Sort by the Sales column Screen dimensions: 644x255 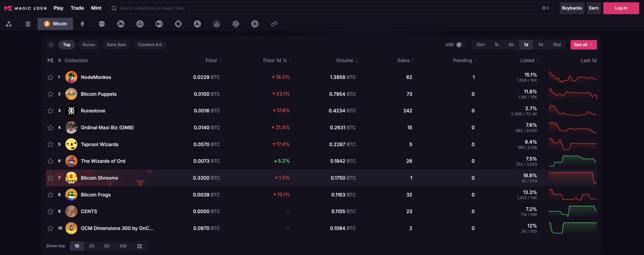coord(406,60)
